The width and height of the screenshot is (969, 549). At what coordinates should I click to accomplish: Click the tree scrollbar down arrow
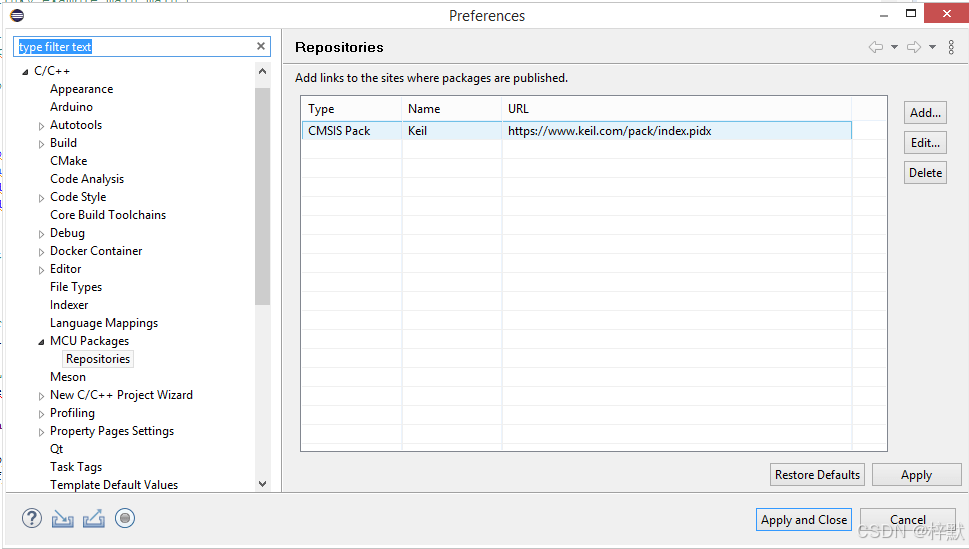click(263, 483)
